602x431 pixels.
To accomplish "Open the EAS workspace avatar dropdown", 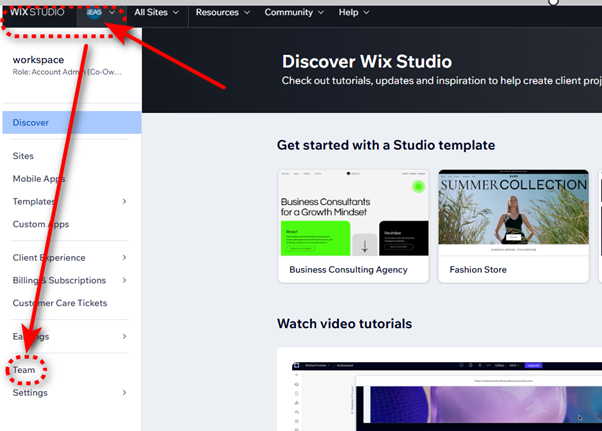I will (x=101, y=12).
